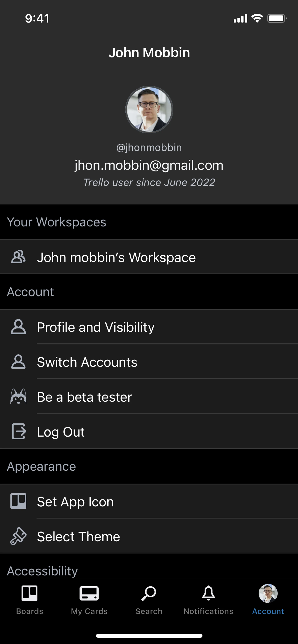Tap the Switch Accounts person icon
Viewport: 298px width, 644px height.
click(x=18, y=362)
